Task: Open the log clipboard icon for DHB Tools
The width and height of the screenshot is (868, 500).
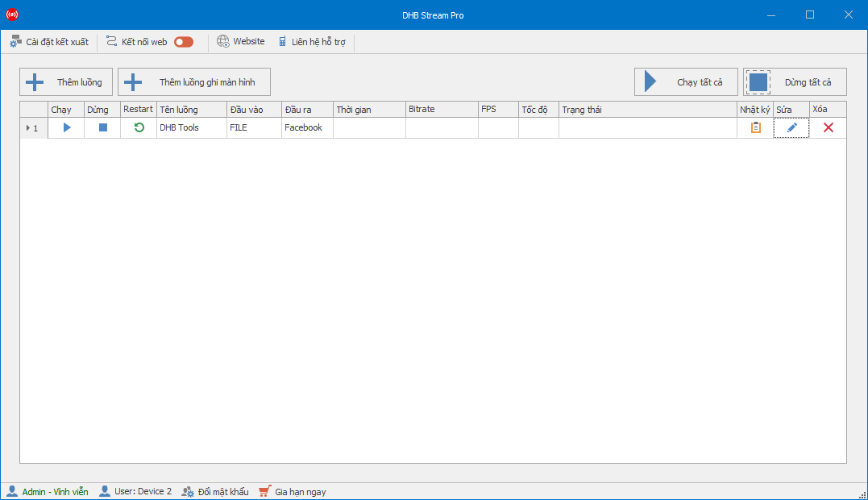Action: point(756,127)
